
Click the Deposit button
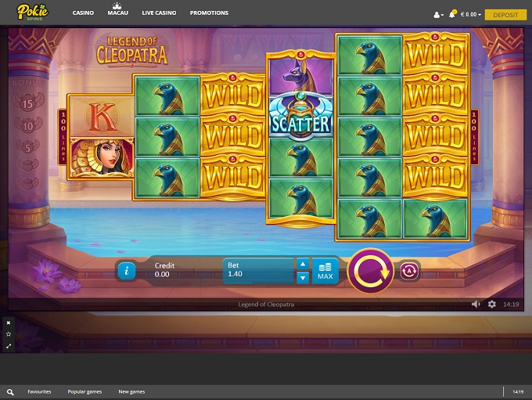(x=505, y=14)
